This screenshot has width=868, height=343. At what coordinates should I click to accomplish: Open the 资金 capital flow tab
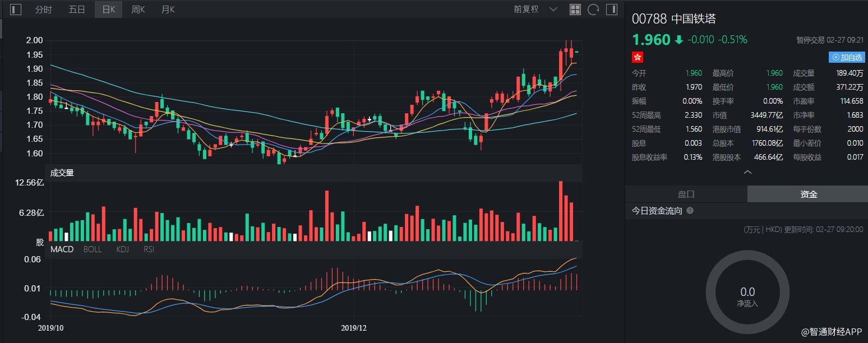click(808, 194)
